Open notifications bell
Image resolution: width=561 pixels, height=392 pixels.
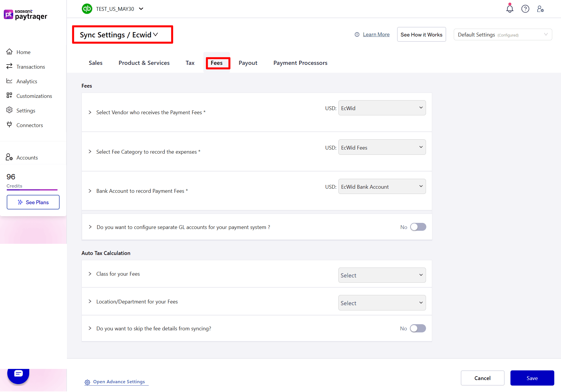point(510,9)
